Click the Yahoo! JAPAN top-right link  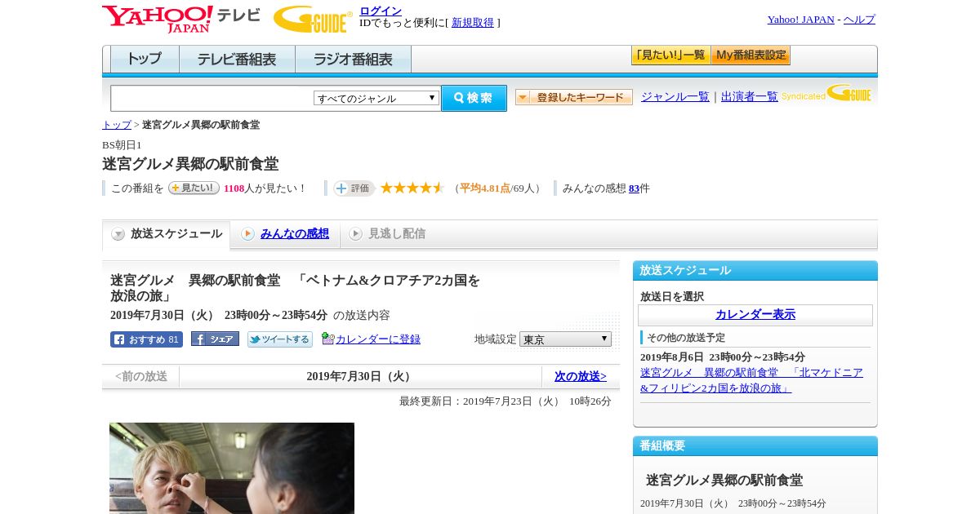800,20
